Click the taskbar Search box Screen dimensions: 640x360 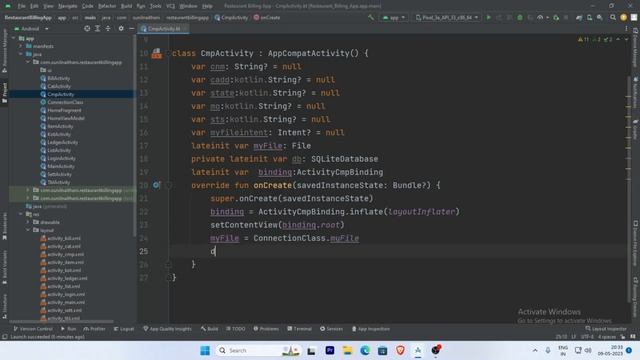tap(258, 351)
